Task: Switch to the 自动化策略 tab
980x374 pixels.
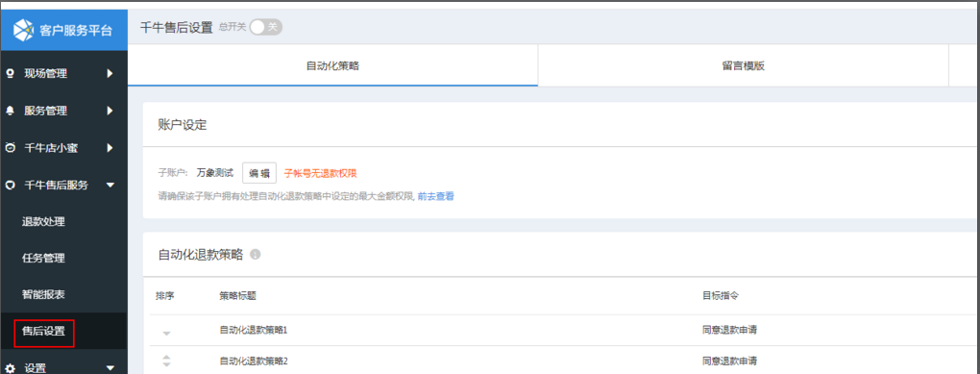Action: [332, 65]
